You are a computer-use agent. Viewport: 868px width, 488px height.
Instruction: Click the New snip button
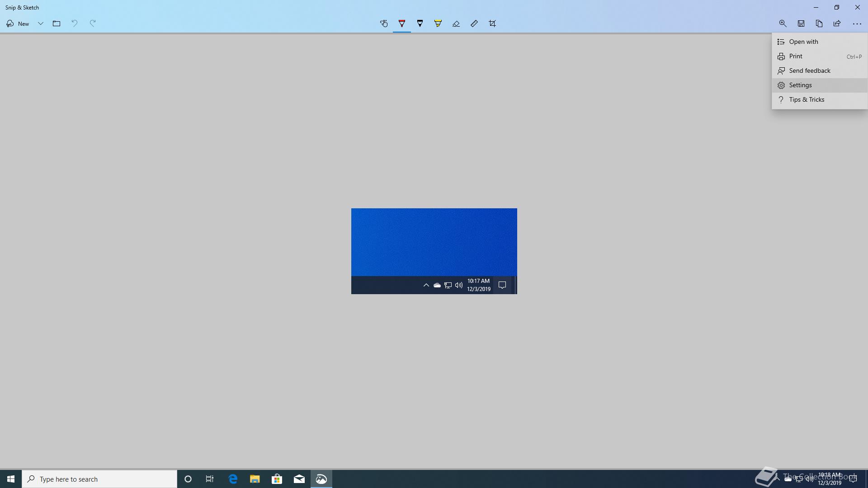tap(18, 23)
